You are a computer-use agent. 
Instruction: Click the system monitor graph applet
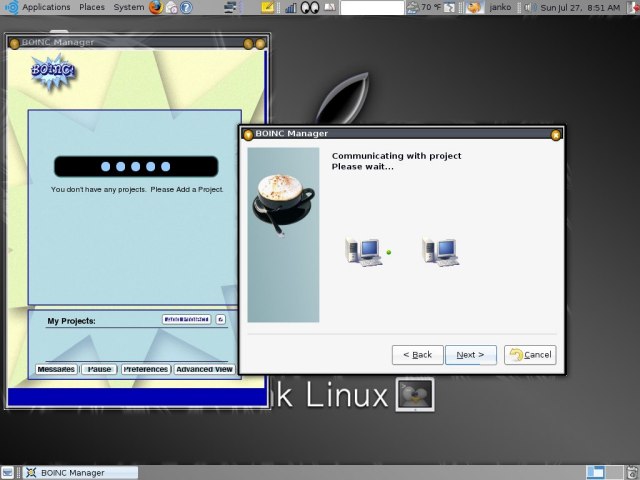[x=291, y=7]
